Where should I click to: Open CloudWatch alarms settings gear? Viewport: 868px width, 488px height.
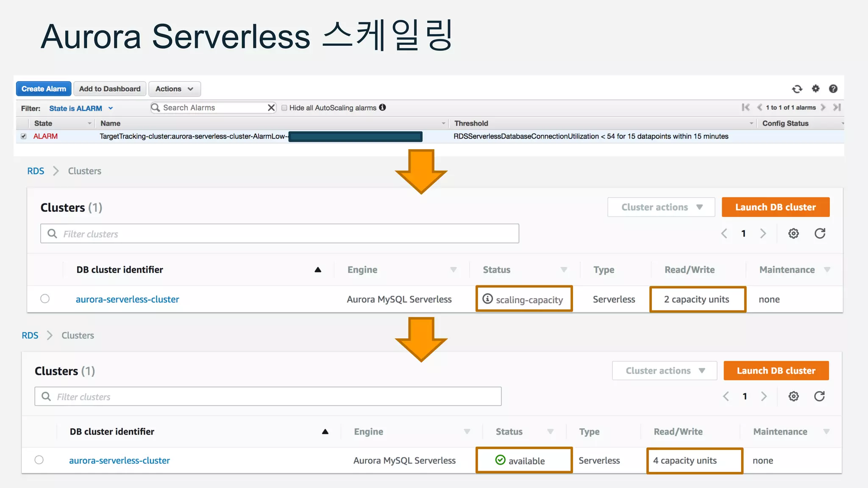[815, 89]
